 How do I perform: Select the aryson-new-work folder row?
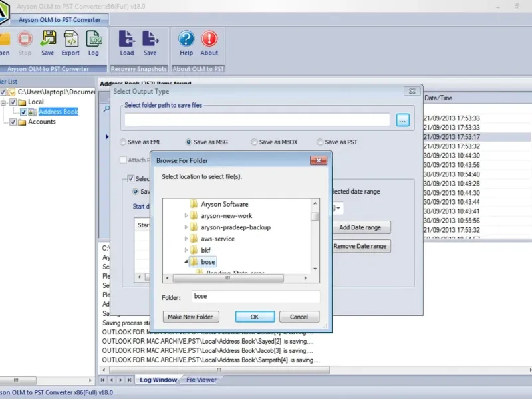pyautogui.click(x=226, y=215)
